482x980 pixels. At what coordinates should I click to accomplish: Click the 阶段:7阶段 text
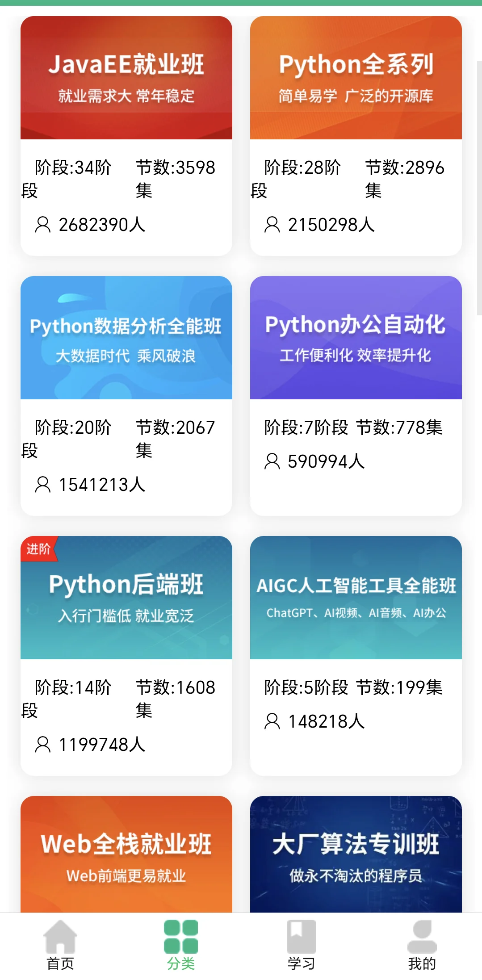tap(306, 427)
